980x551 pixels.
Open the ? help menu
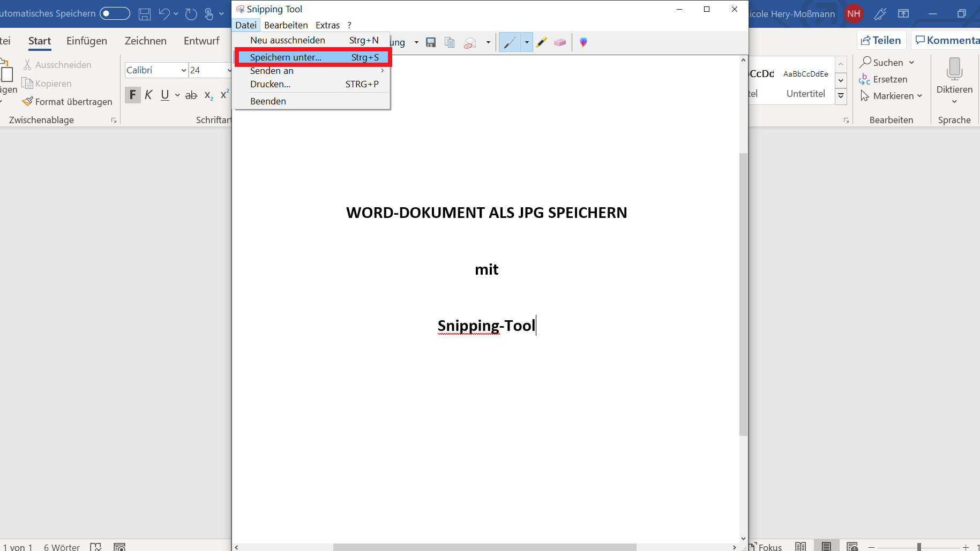pyautogui.click(x=349, y=25)
